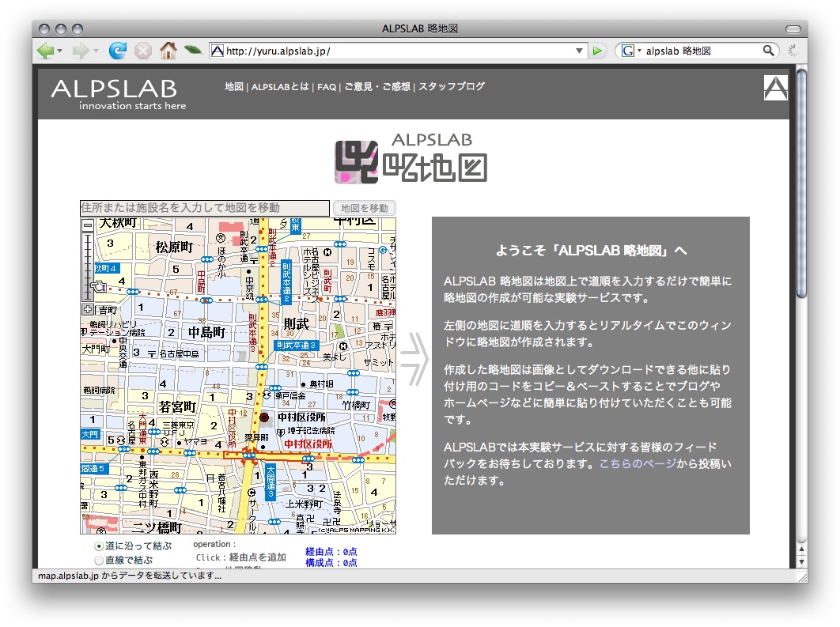Click the 則武本通3 blue map label

[296, 346]
